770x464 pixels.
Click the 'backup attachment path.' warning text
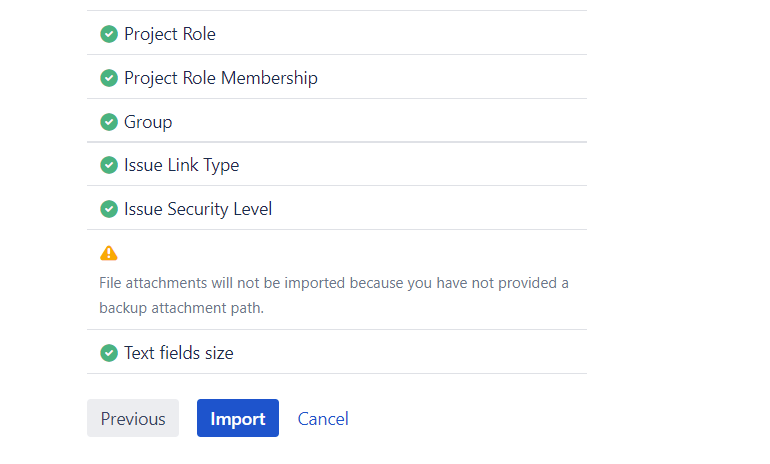click(x=181, y=308)
